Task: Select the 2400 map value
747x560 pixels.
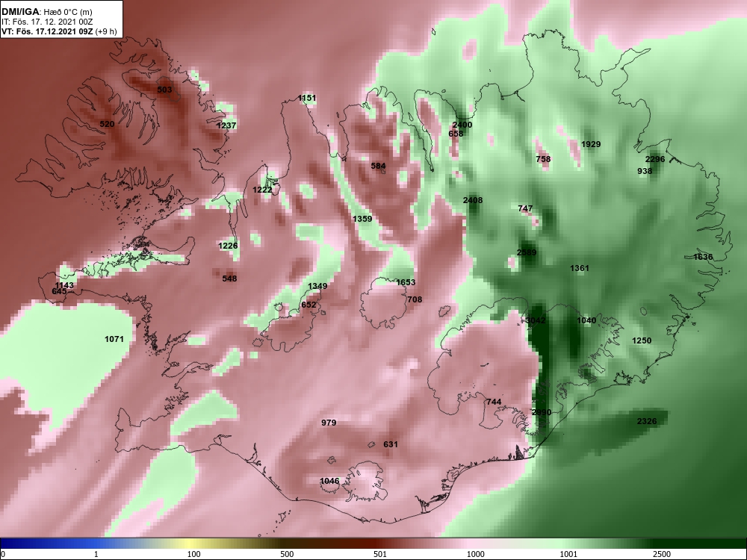Action: point(462,125)
